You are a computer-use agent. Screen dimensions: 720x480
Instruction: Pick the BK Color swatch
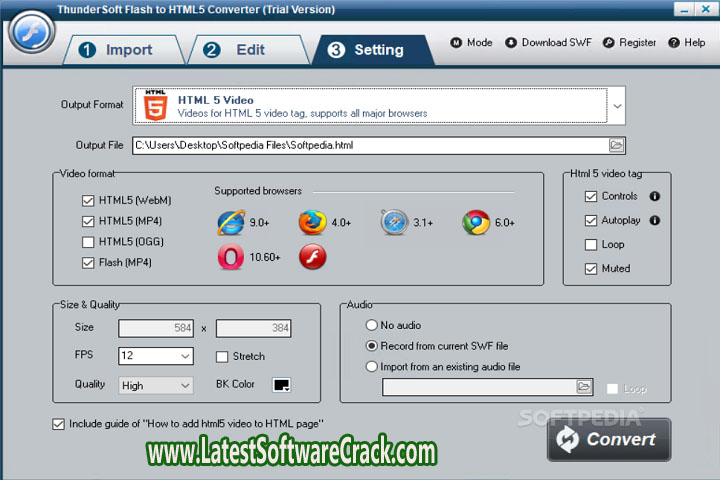tap(281, 385)
